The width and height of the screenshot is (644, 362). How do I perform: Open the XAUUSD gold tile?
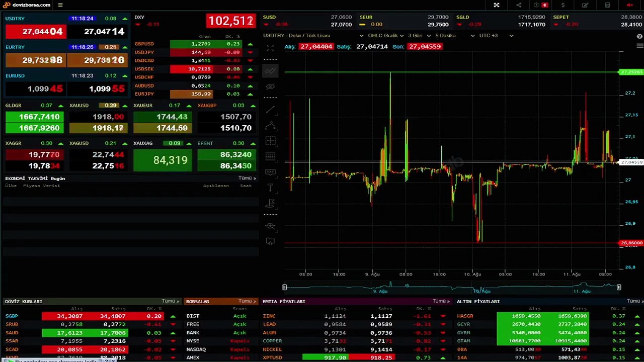click(98, 117)
